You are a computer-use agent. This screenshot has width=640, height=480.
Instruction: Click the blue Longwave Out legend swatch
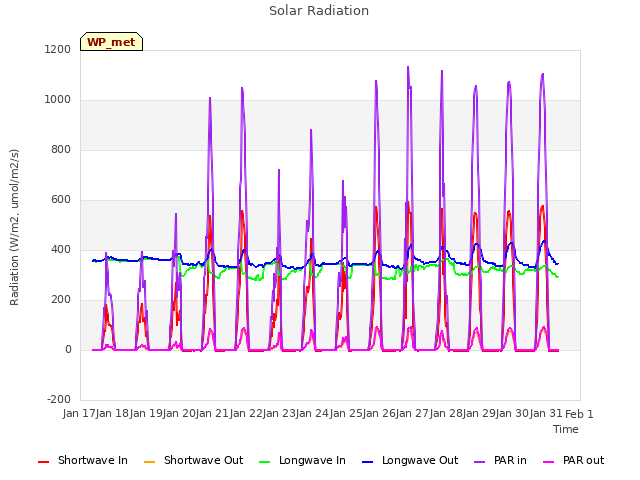tap(368, 462)
